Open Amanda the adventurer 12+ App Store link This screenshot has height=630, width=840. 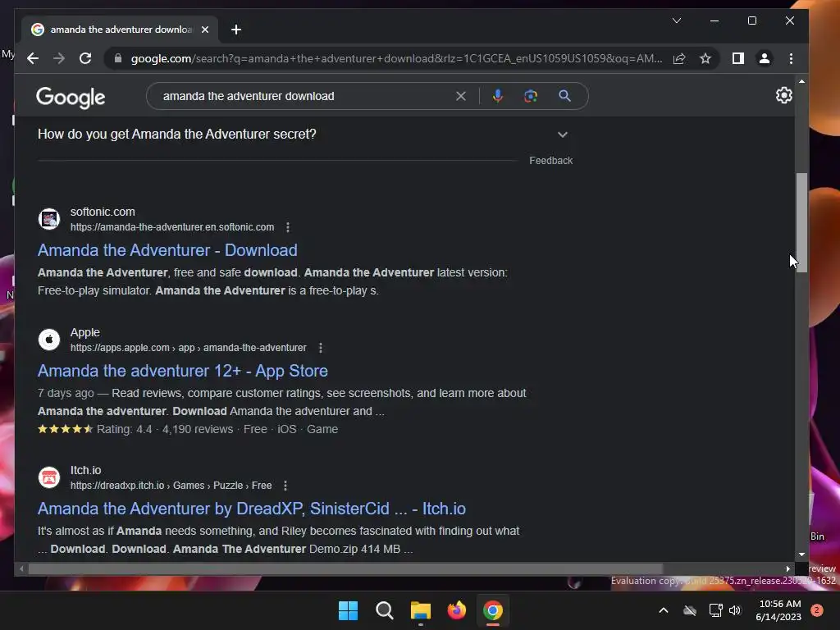pyautogui.click(x=183, y=371)
